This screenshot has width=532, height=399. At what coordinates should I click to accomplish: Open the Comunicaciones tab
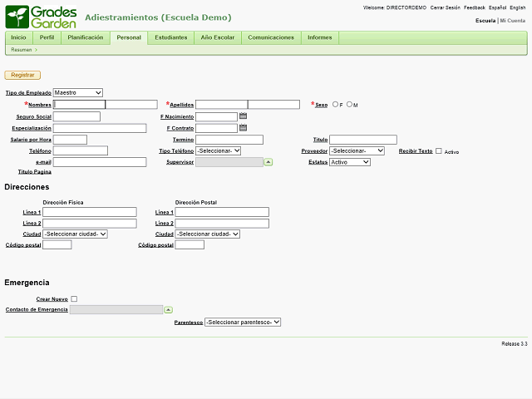click(x=271, y=37)
